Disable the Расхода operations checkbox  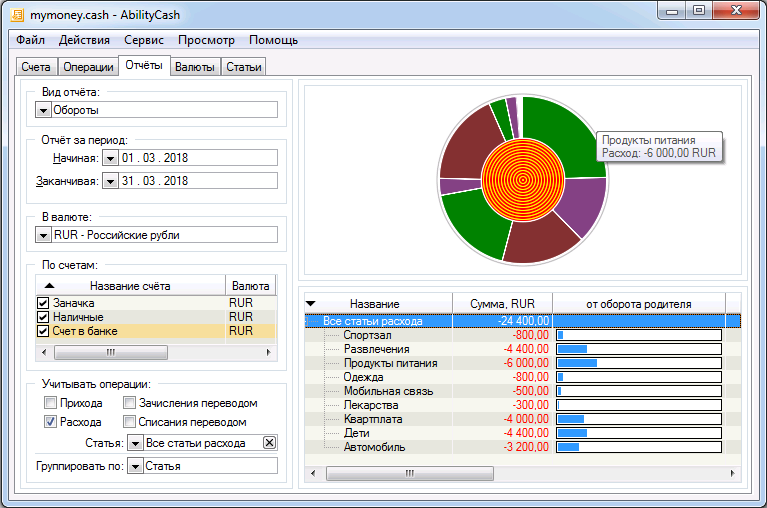coord(50,421)
